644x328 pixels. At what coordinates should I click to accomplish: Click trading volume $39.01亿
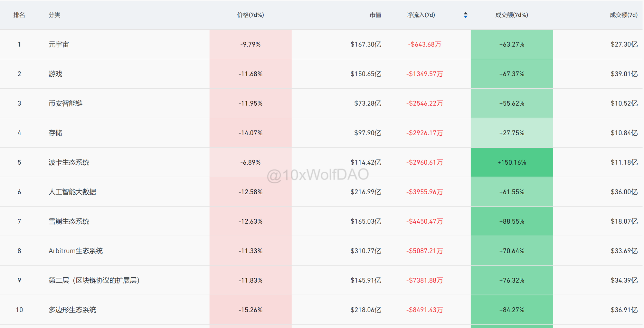click(624, 74)
